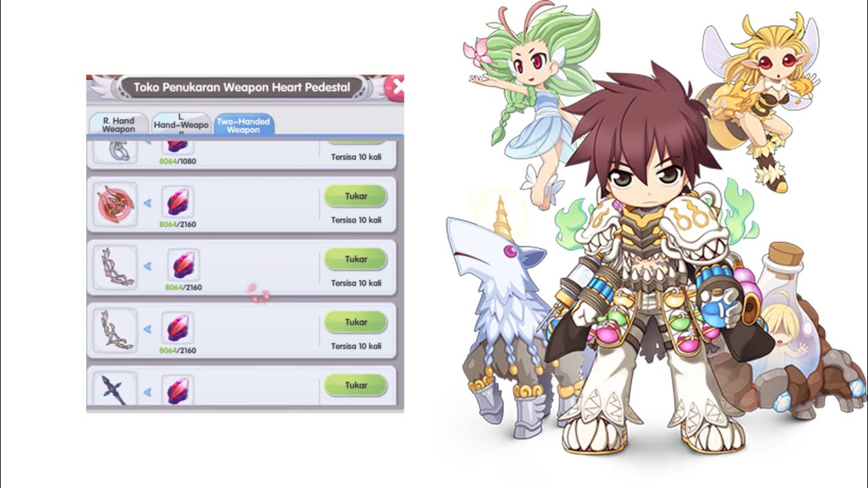Click Tukar for the second bow weapon

356,323
